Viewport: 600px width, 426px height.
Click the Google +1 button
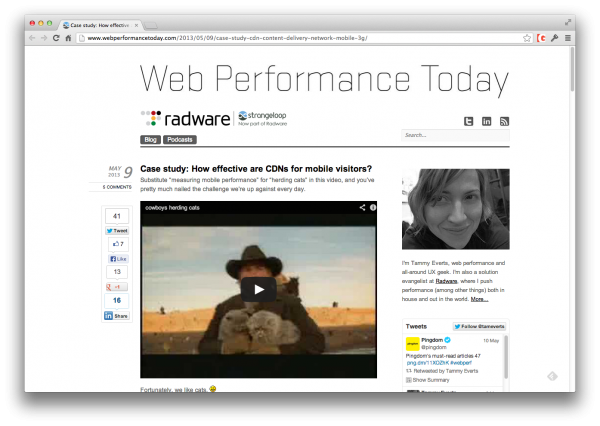click(116, 287)
